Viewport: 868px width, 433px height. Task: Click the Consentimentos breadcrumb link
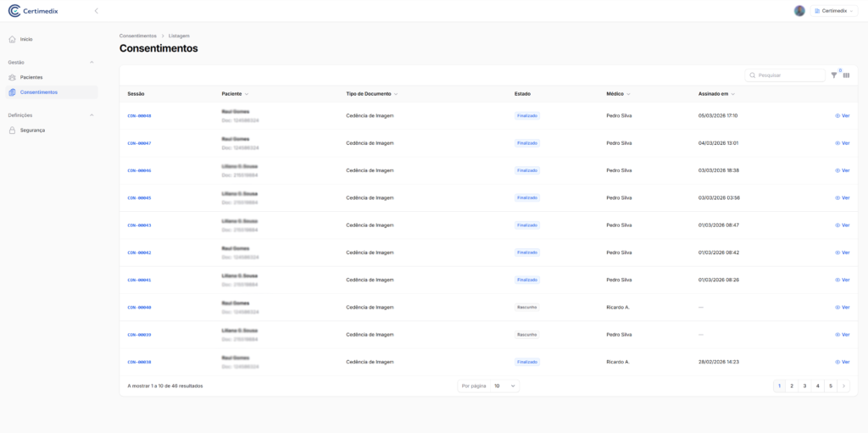[x=137, y=36]
